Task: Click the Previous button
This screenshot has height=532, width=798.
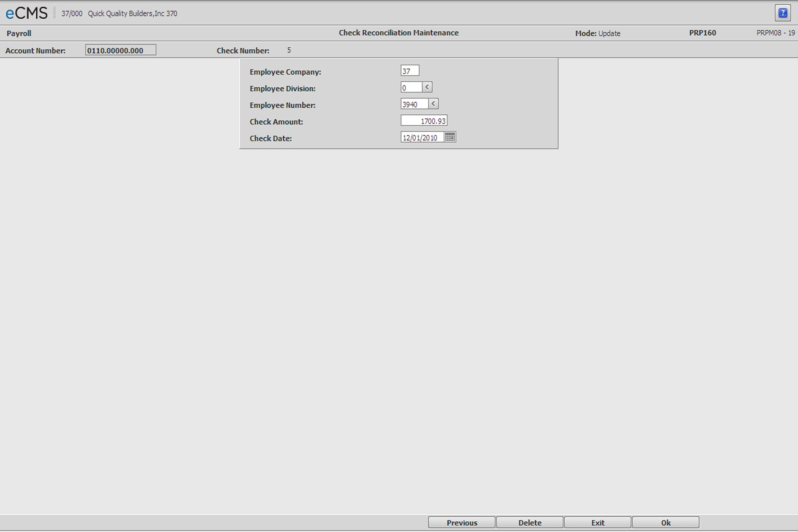Action: 461,522
